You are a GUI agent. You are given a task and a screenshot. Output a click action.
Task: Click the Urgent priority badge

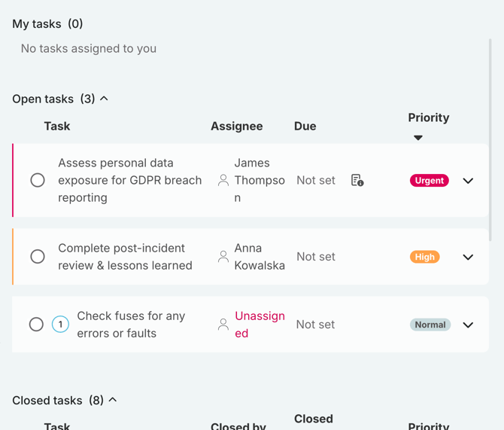(429, 181)
